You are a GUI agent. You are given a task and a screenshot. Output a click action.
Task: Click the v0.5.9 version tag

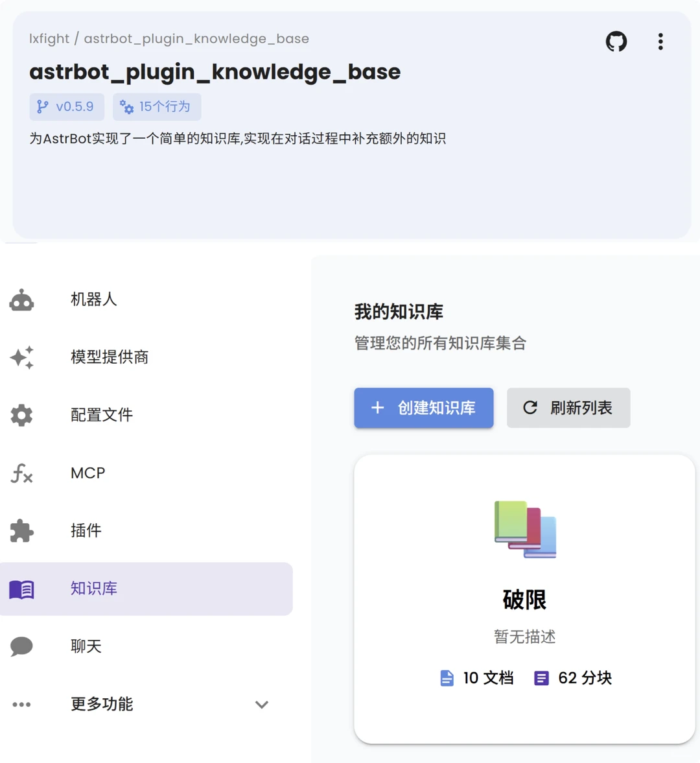pyautogui.click(x=67, y=106)
